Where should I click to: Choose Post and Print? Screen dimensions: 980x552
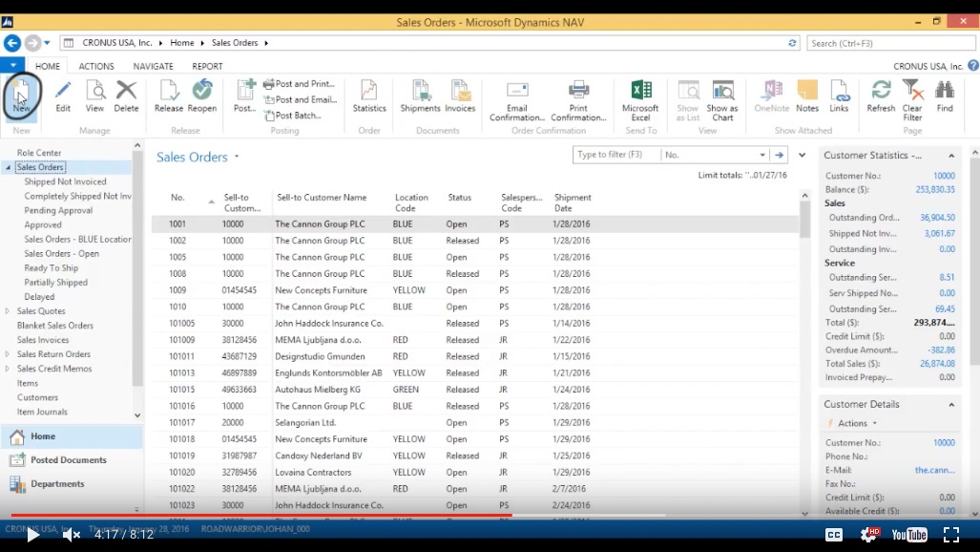(x=300, y=84)
